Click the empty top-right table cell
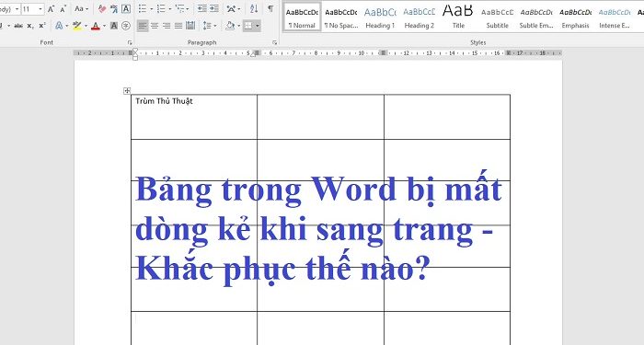The height and width of the screenshot is (345, 644). point(447,117)
